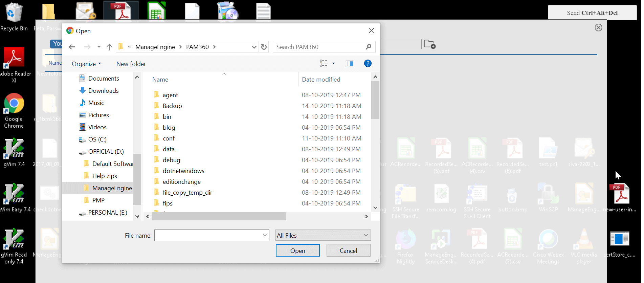Show hidden breadcrumb path levels
The image size is (644, 283).
click(130, 47)
